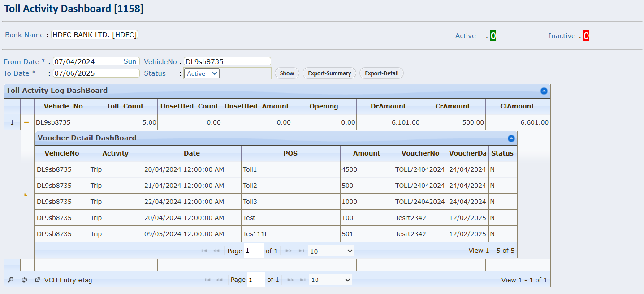Viewport: 644px width, 294px height.
Task: Click the red Inactive count badge
Action: [x=586, y=36]
